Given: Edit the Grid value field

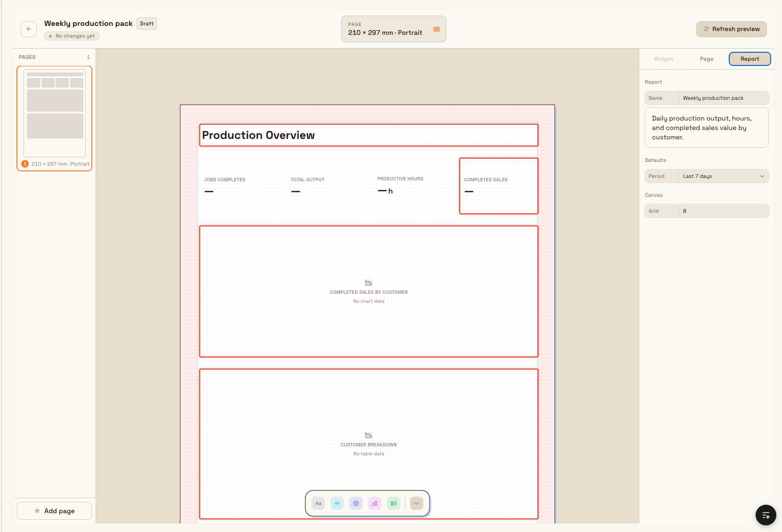Looking at the screenshot, I should pos(724,211).
